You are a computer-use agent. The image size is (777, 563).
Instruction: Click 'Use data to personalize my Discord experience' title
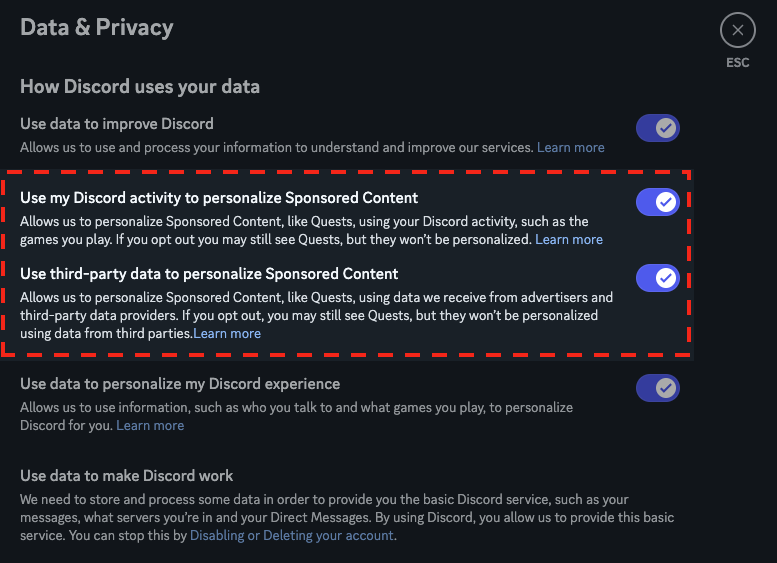(x=180, y=384)
